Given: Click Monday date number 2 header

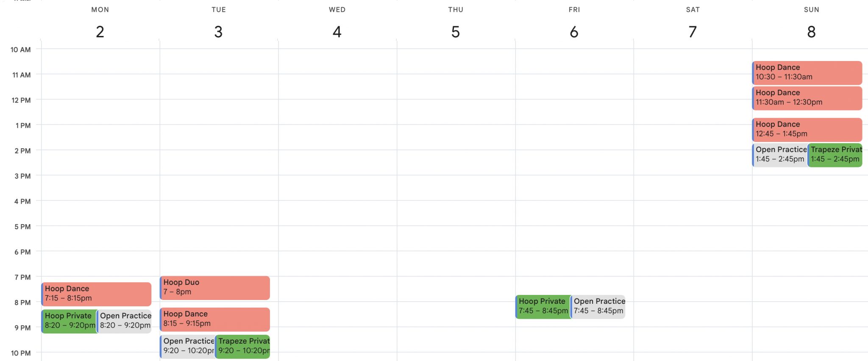Looking at the screenshot, I should (100, 32).
